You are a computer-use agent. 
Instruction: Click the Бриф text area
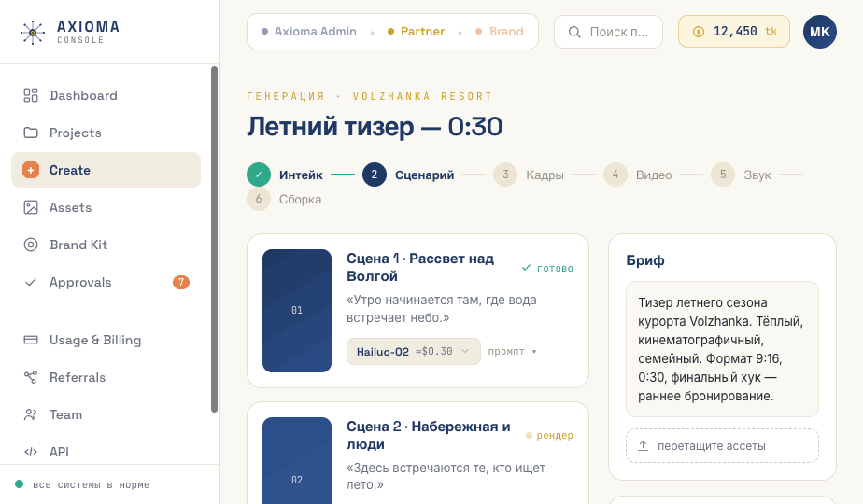722,349
